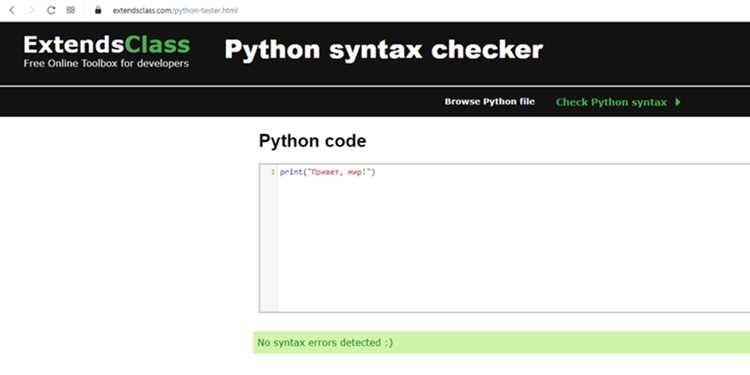
Task: Choose Browse Python file
Action: click(489, 102)
